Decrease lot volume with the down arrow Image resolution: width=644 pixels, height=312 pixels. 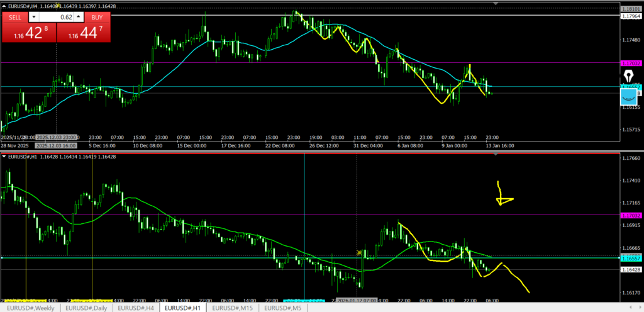pos(33,18)
